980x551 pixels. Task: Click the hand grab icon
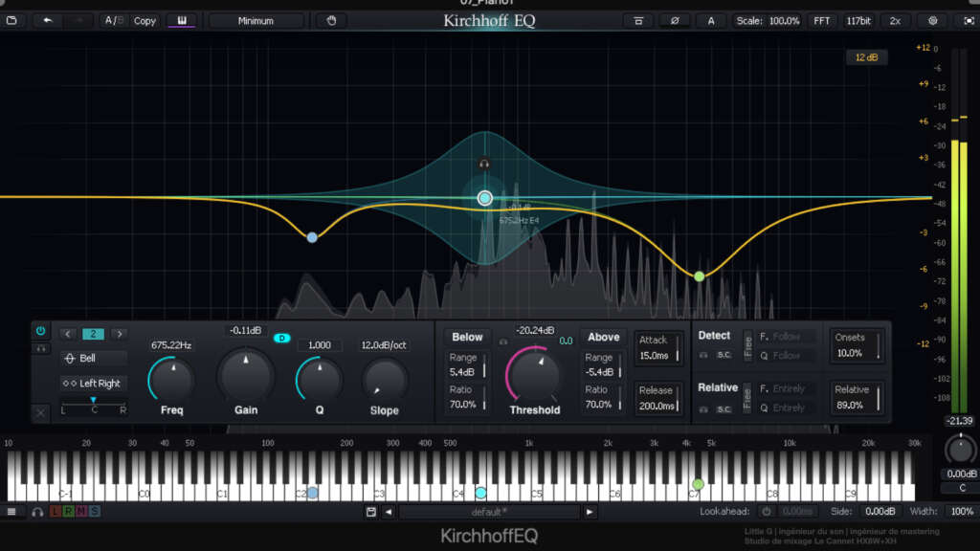[x=331, y=21]
